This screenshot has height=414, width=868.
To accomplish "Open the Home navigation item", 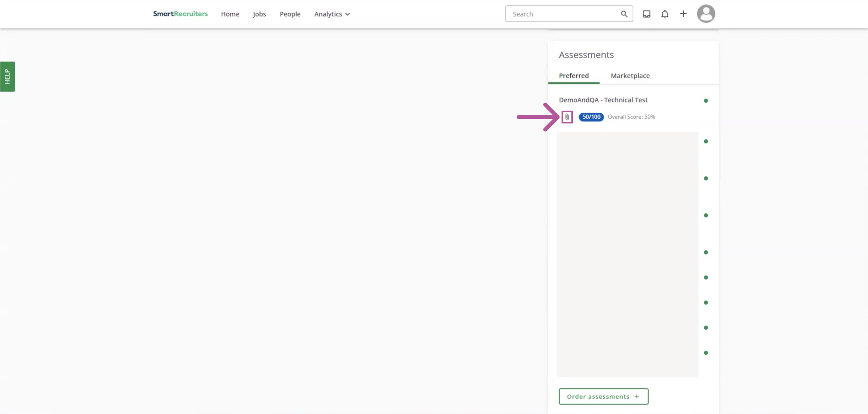I will [x=230, y=14].
